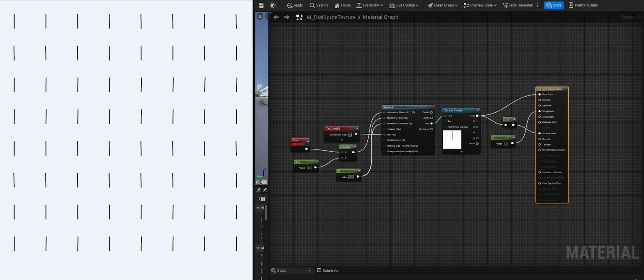This screenshot has height=280, width=644.
Task: Click FlipBook Texture (T2d) input pin
Action: click(x=384, y=129)
